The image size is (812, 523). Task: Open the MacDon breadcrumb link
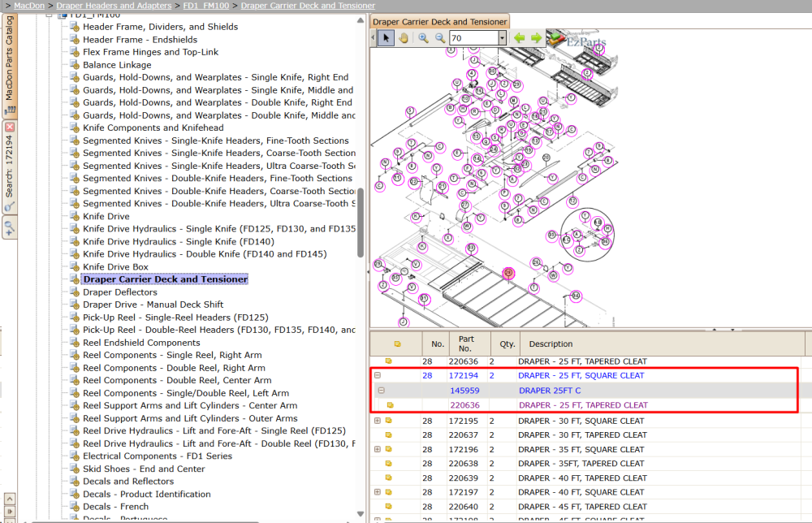point(29,6)
